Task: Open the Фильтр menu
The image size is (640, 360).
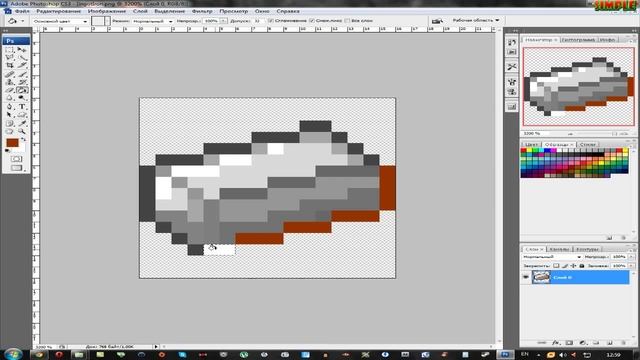Action: [202, 11]
